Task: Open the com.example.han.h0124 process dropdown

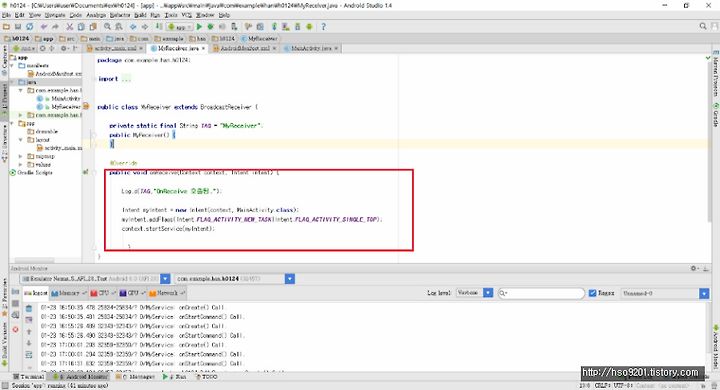Action: pos(290,279)
